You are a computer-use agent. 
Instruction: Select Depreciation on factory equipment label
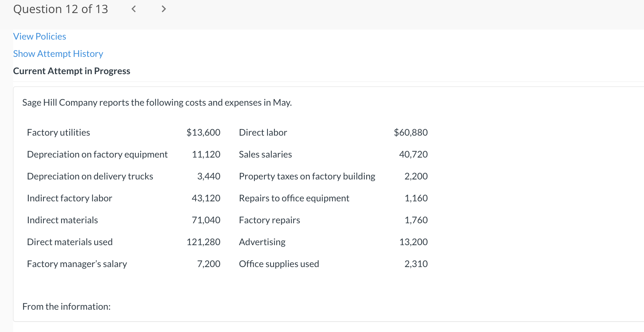point(97,154)
